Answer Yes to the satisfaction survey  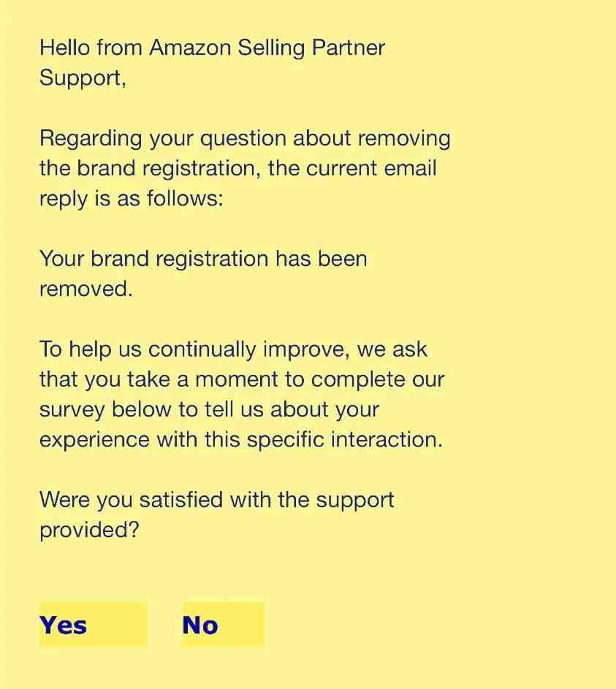[93, 625]
